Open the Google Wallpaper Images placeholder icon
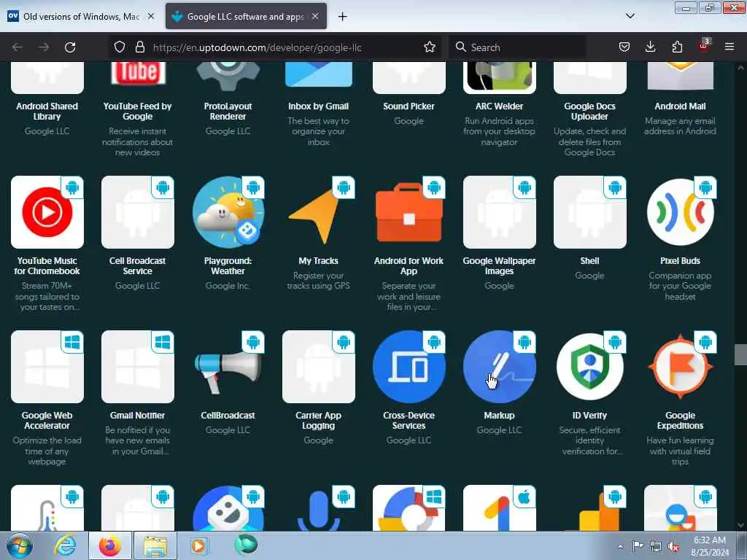 tap(499, 212)
